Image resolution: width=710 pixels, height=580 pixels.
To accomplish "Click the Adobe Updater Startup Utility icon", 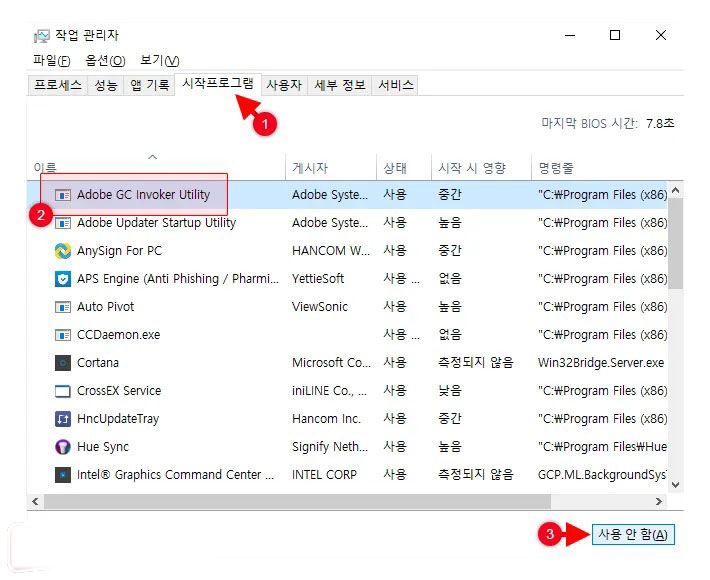I will click(x=62, y=223).
